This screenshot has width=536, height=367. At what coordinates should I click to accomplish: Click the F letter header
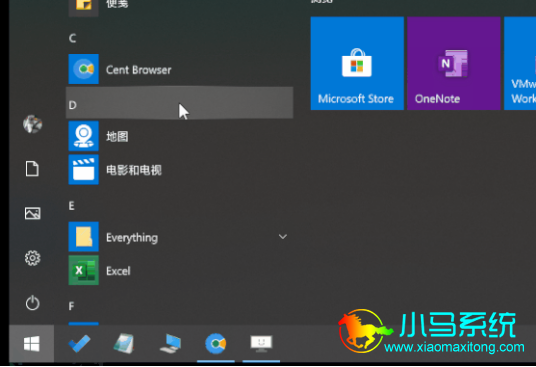point(71,305)
